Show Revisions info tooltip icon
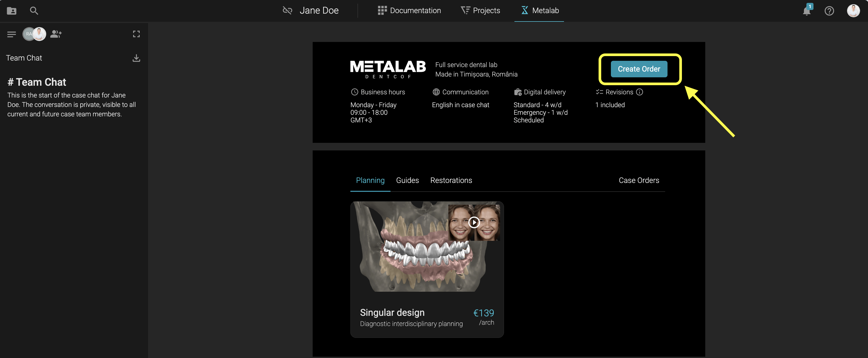The width and height of the screenshot is (868, 358). [639, 92]
